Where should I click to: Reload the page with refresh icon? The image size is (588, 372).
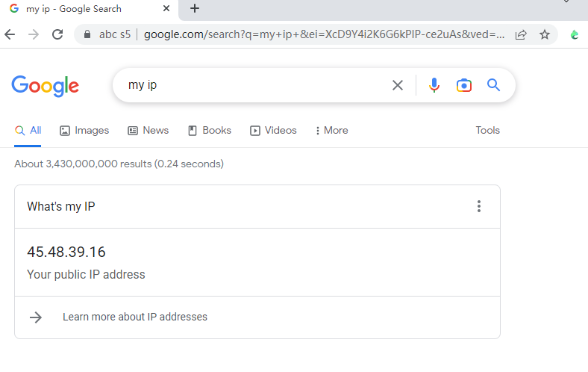coord(57,34)
